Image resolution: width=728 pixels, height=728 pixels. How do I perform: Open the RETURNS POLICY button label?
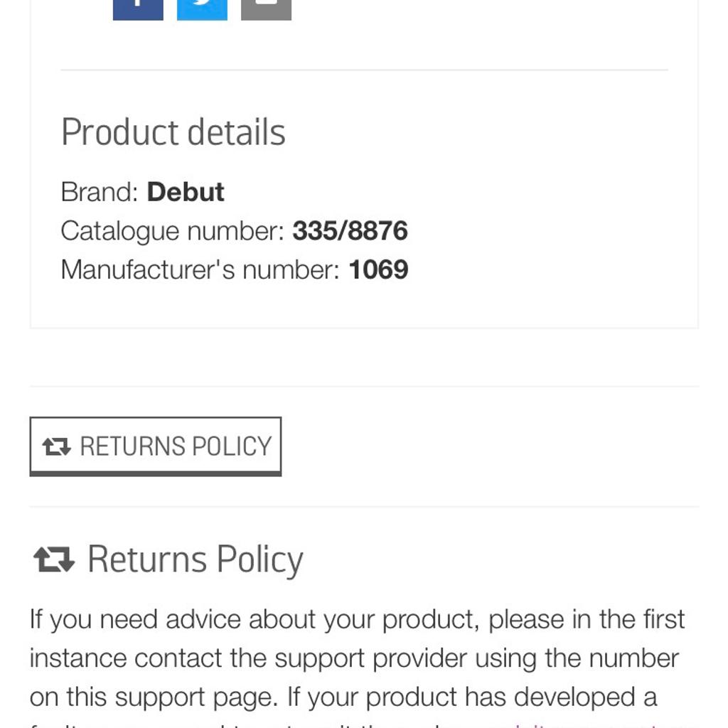coord(176,446)
